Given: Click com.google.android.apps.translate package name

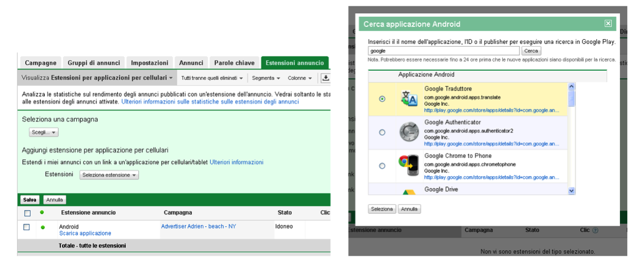Looking at the screenshot, I should (462, 97).
